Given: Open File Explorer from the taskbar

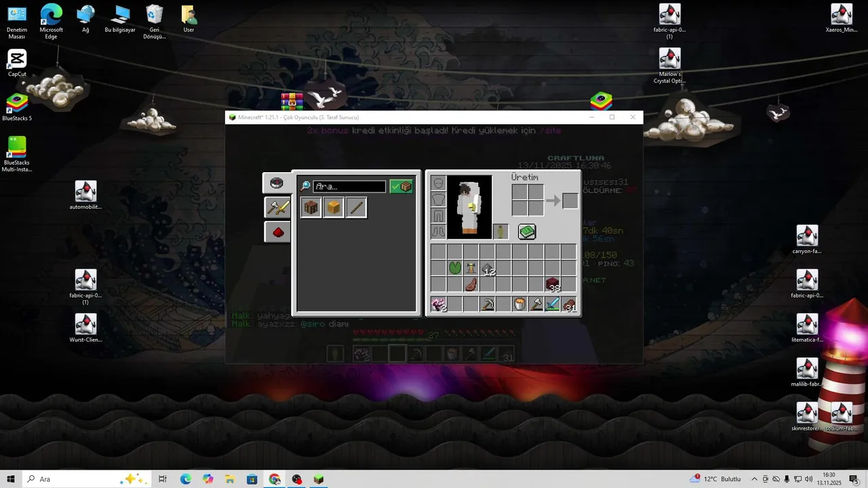Looking at the screenshot, I should tap(230, 479).
